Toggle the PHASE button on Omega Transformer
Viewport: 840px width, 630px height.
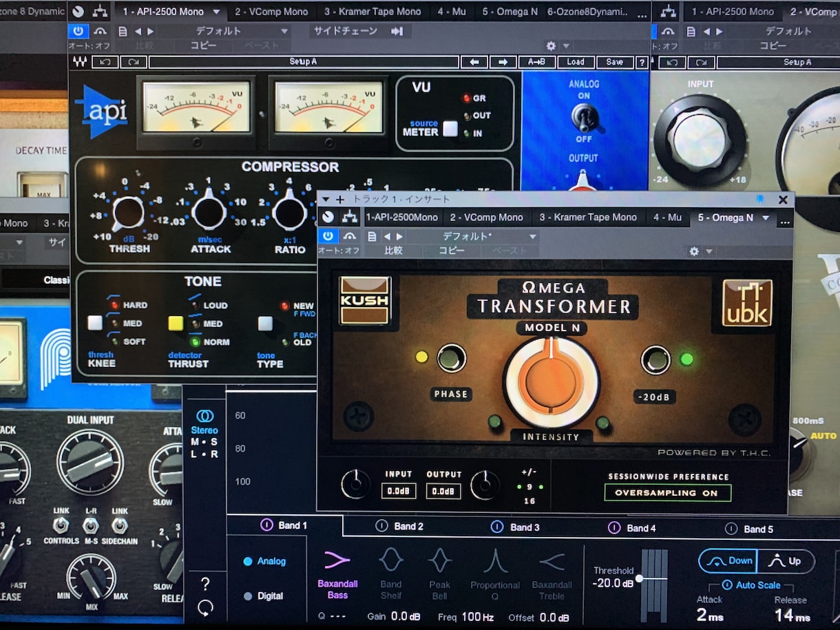coord(452,358)
